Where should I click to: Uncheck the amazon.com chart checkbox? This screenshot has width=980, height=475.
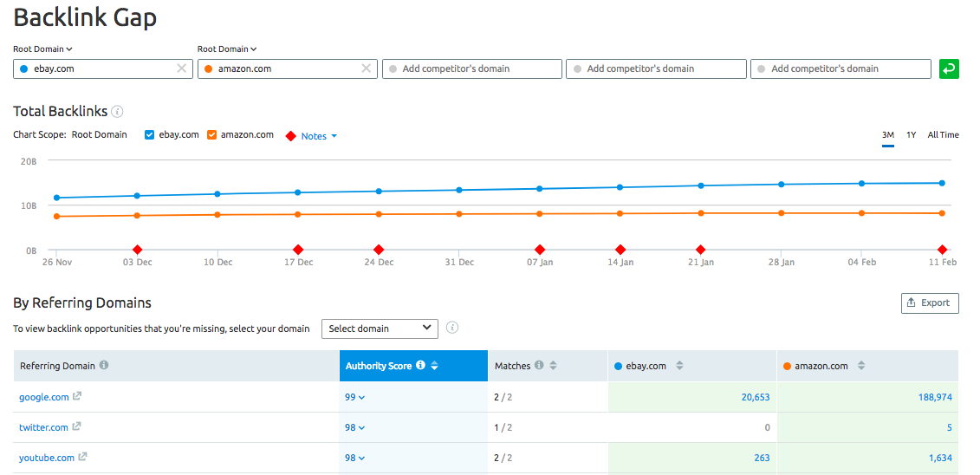pyautogui.click(x=212, y=134)
